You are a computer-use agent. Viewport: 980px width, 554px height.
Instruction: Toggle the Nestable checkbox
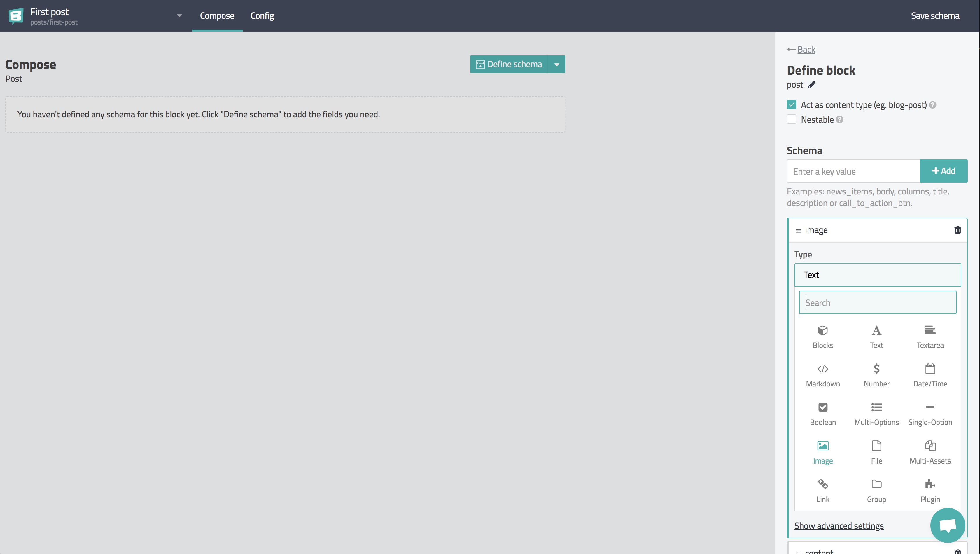point(792,120)
